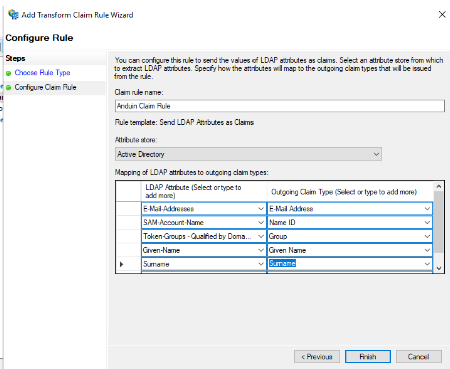Click the wizard icon in title bar
Viewport: 450px width, 369px height.
click(x=13, y=15)
